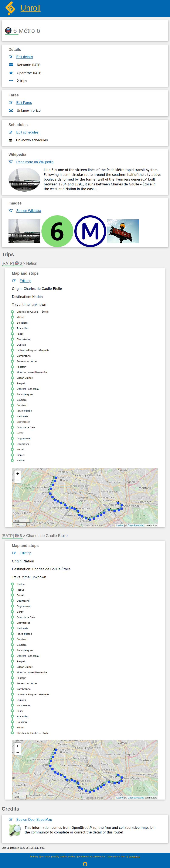Click the Unroll logo icon
Screen dimensions: 170x868
(10, 8)
